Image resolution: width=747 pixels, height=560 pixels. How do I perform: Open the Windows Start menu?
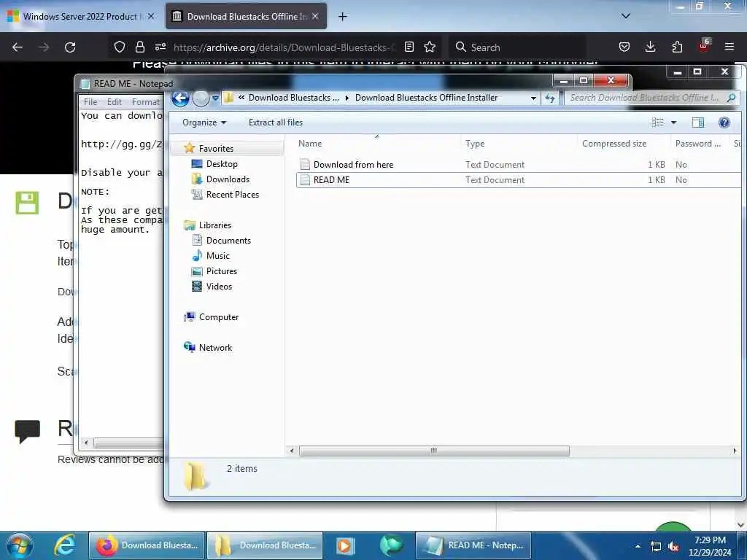(x=19, y=545)
